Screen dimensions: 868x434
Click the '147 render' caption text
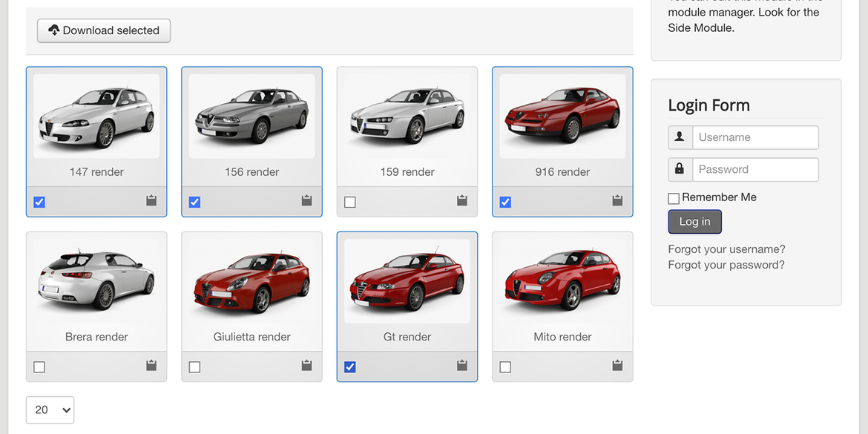pos(96,171)
